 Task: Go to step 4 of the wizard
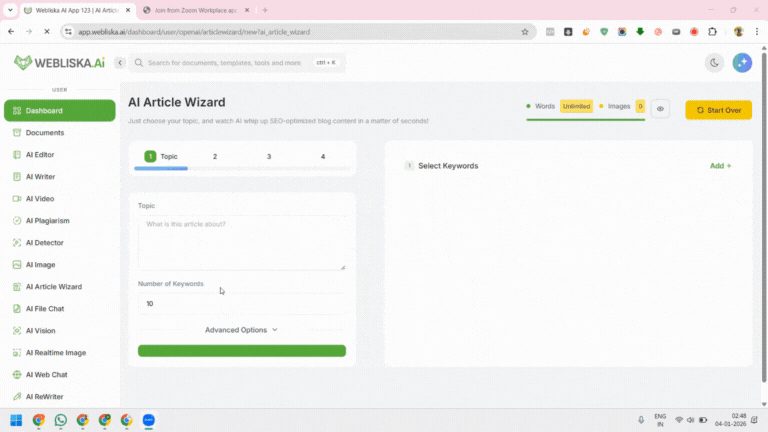pos(322,157)
